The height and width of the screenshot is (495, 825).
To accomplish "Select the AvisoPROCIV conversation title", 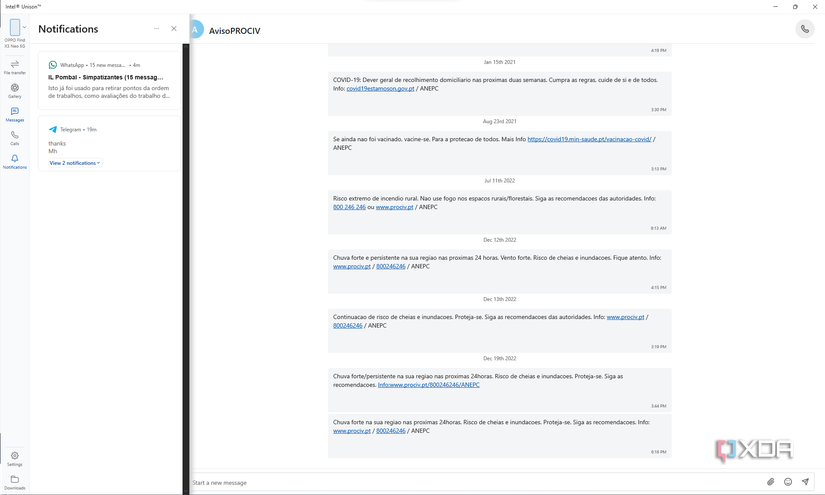I will (x=235, y=31).
